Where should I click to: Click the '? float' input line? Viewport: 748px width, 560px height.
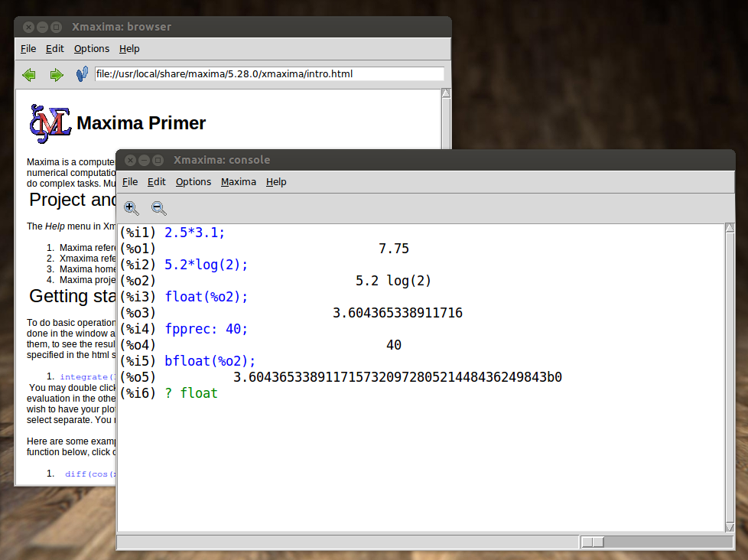191,393
